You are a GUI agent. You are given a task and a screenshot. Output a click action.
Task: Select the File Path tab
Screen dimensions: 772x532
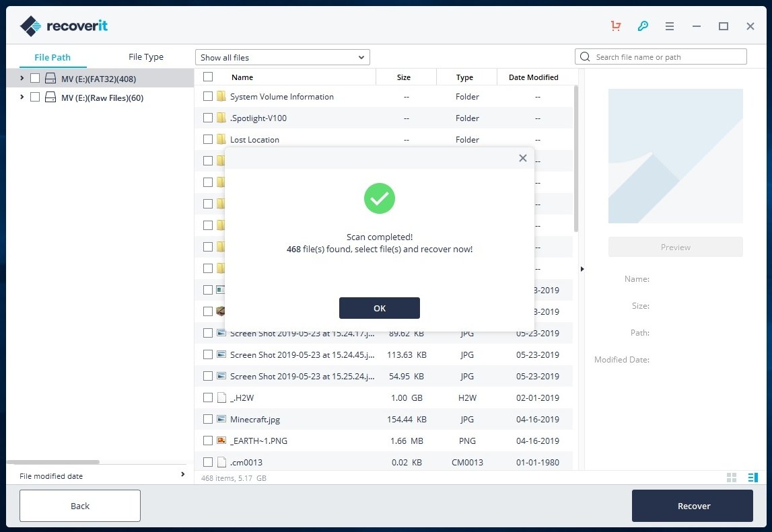coord(52,57)
